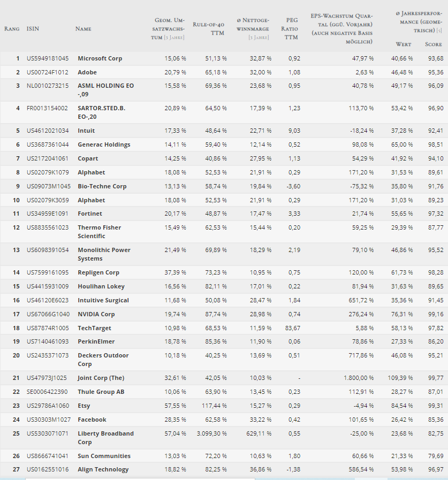Click Alphabet in rank 10 row
Image resolution: width=448 pixels, height=480 pixels.
pos(91,200)
